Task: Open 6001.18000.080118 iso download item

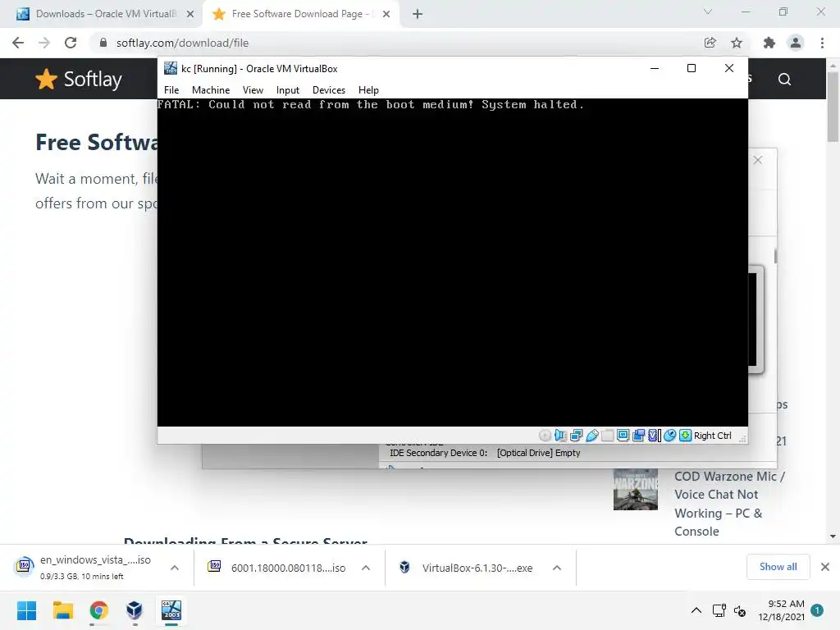Action: click(x=276, y=568)
